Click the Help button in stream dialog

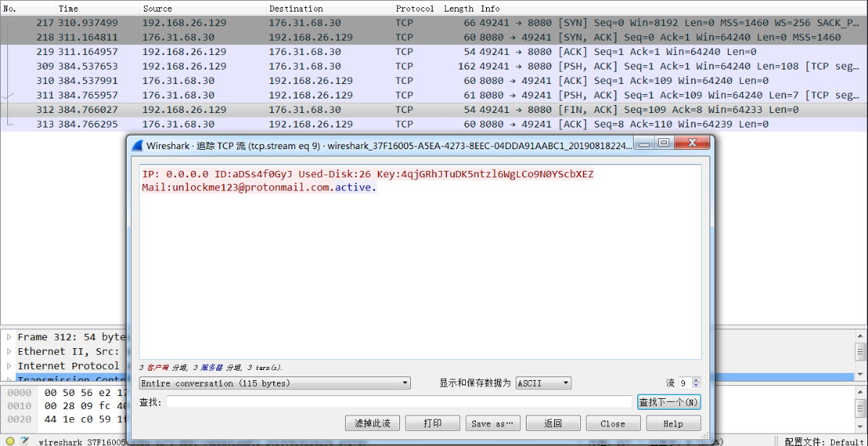click(x=673, y=424)
